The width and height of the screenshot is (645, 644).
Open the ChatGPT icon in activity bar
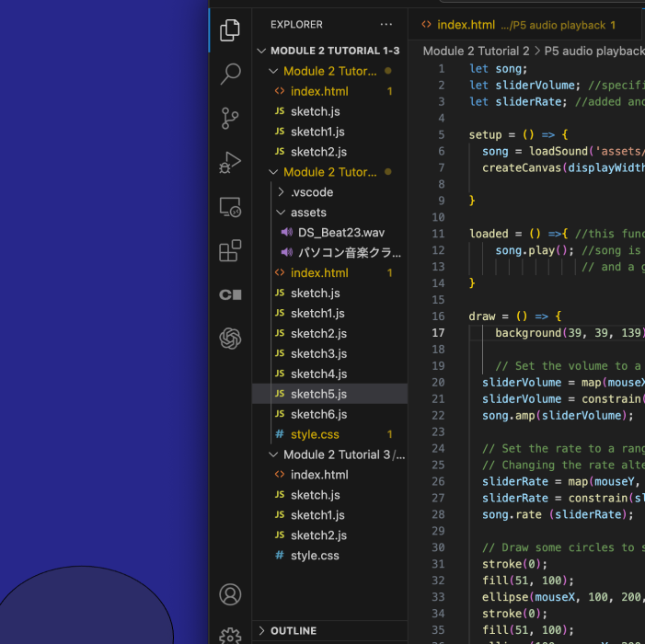[230, 339]
